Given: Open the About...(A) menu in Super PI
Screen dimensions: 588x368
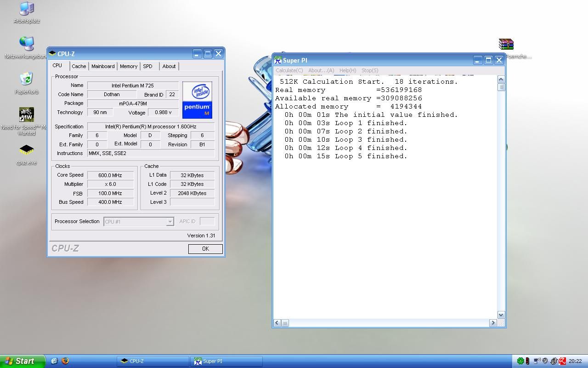Looking at the screenshot, I should (x=321, y=70).
